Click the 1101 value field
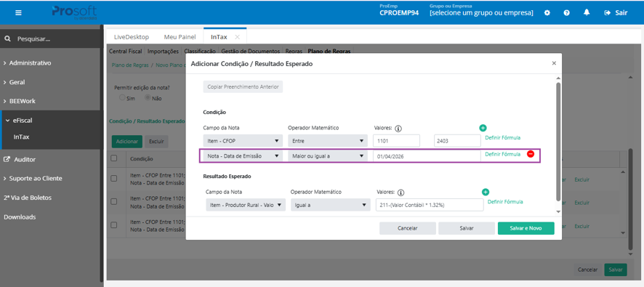644x287 pixels. (x=396, y=141)
